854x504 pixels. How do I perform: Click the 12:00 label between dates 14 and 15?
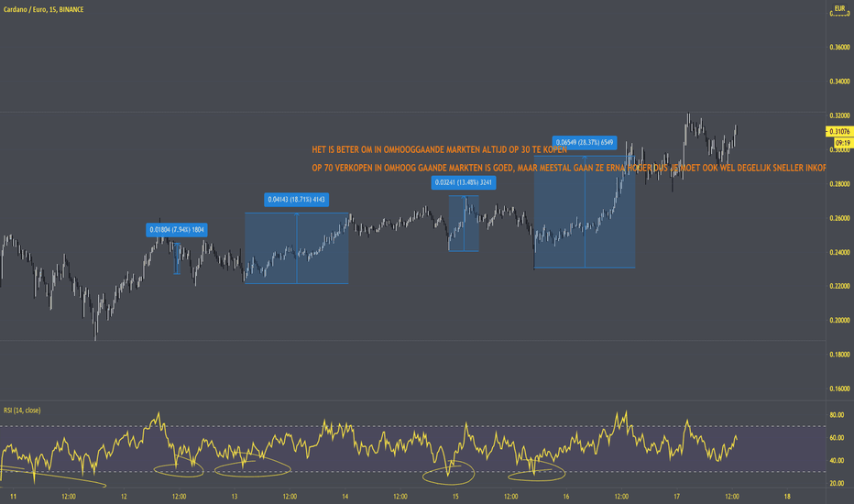coord(400,497)
